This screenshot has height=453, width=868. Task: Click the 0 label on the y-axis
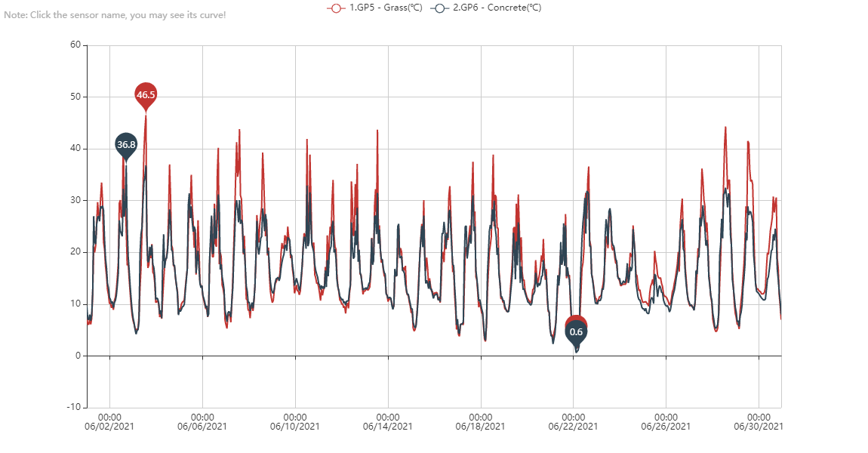tap(78, 356)
